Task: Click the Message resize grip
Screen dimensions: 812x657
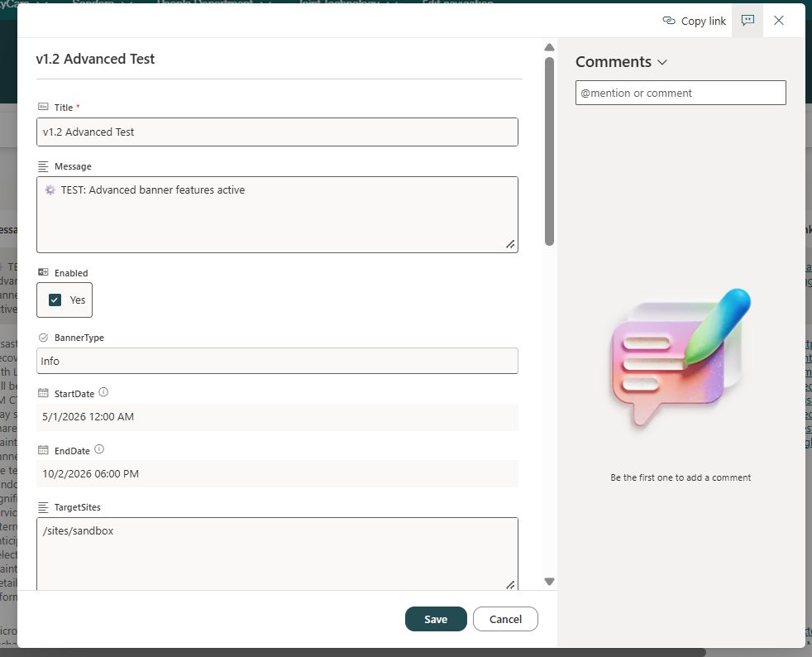Action: (510, 244)
